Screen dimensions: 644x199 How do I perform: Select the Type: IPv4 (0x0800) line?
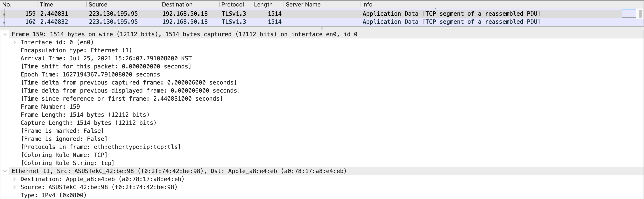[x=53, y=195]
